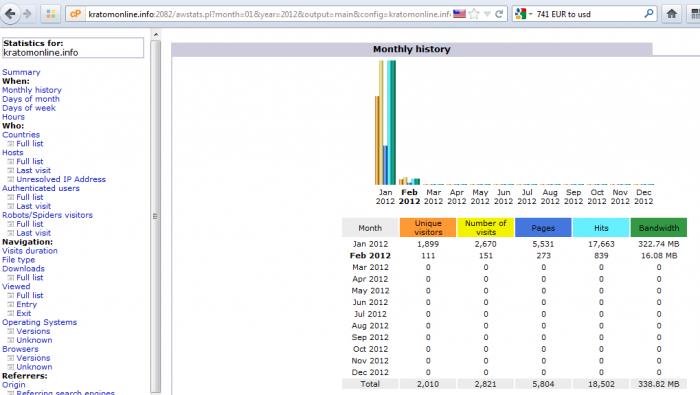Click the magnifier search icon
700x395 pixels.
click(649, 14)
